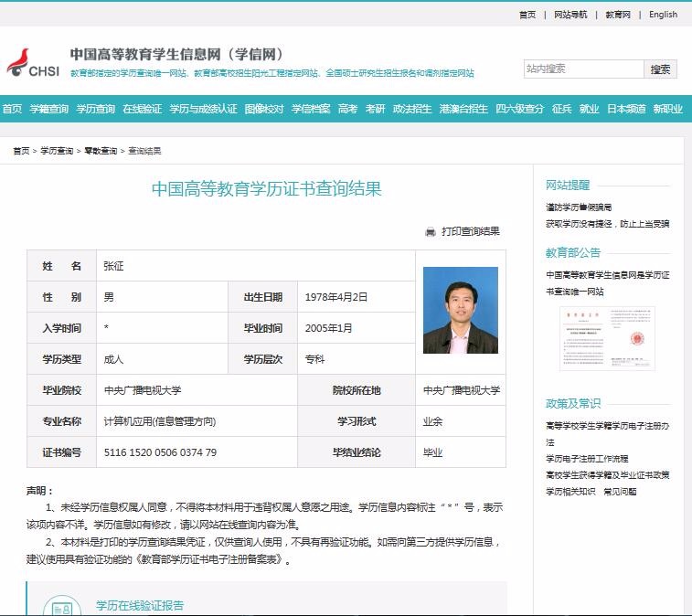Select 征兵 in the navigation bar
Viewport: 692px width, 616px height.
click(x=562, y=109)
